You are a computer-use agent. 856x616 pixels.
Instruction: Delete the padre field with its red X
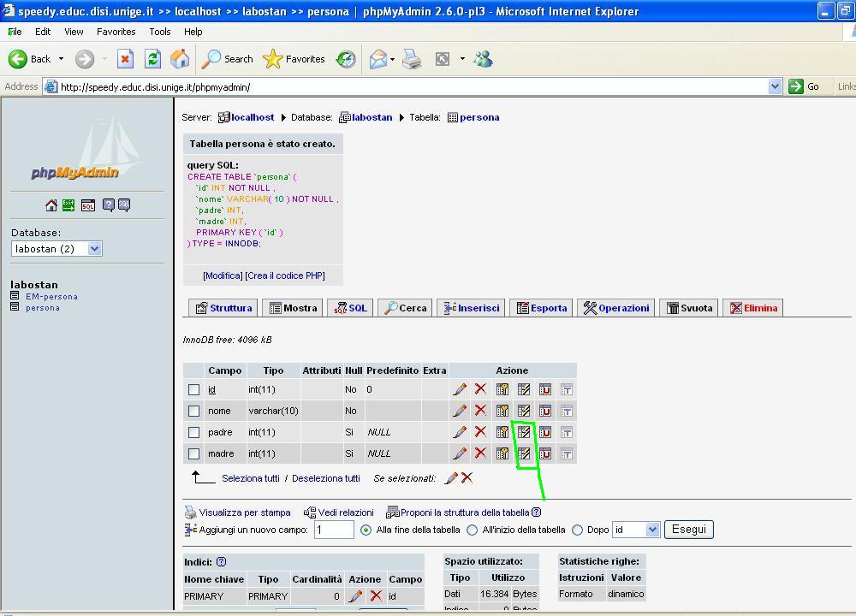[480, 432]
